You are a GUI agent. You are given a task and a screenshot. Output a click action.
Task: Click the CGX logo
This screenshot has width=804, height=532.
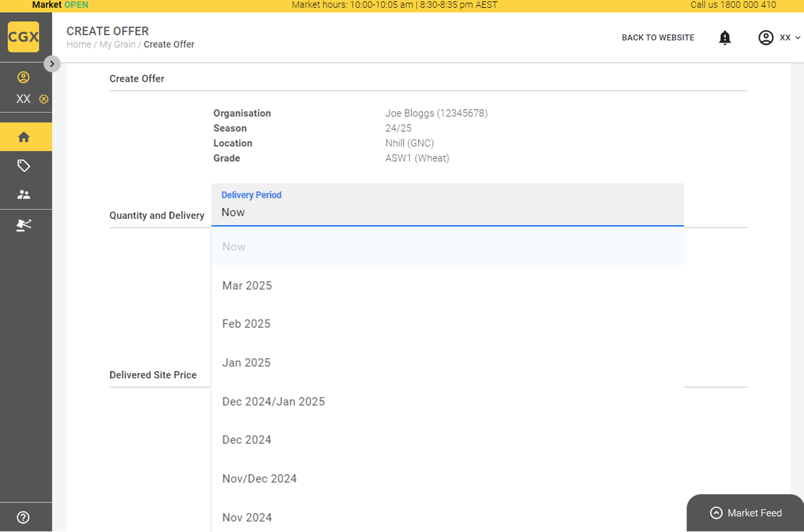point(23,37)
